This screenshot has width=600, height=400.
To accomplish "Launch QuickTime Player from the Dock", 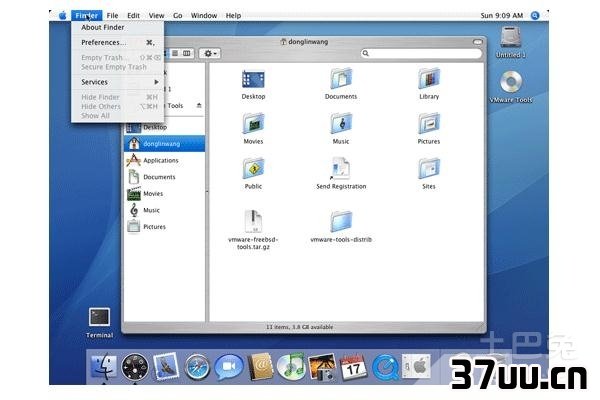I will pos(385,367).
